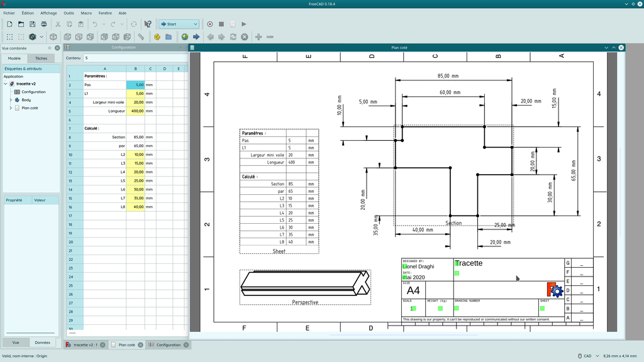Click the blue right-arrow toolbar icon
The height and width of the screenshot is (362, 644).
tap(196, 37)
